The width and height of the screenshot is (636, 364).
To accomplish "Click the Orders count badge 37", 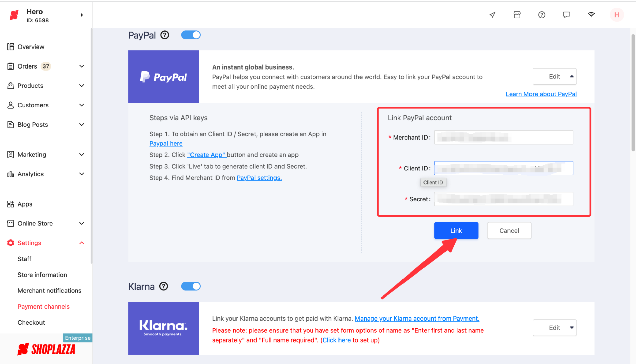I will 46,66.
